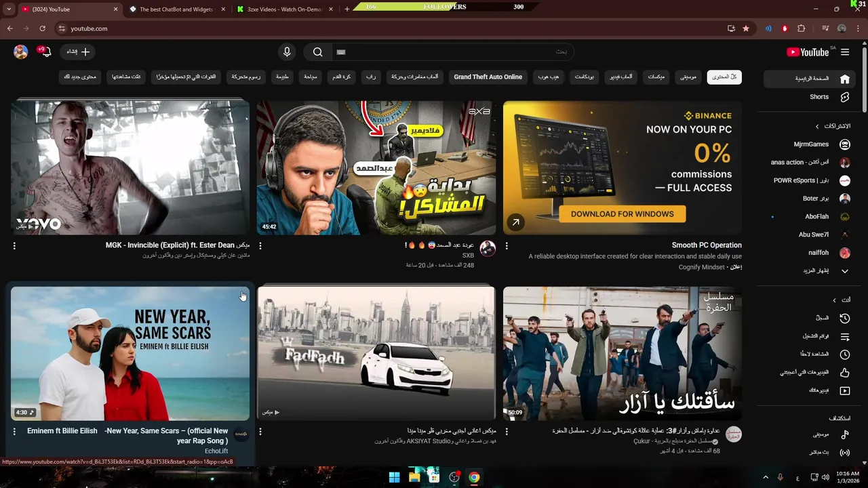Select the ميكسات filter chip
Screen dimensions: 868x488
656,77
